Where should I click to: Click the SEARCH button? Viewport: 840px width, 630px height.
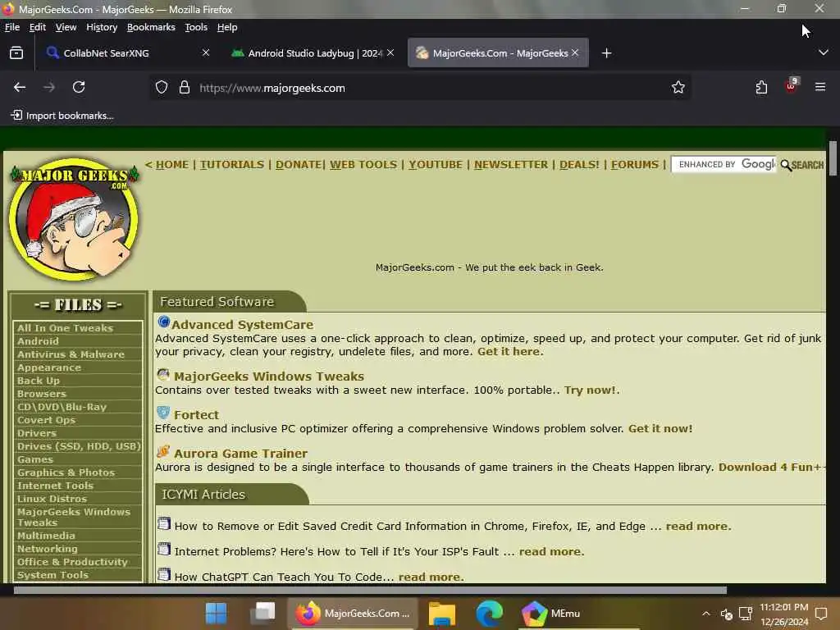(x=802, y=165)
